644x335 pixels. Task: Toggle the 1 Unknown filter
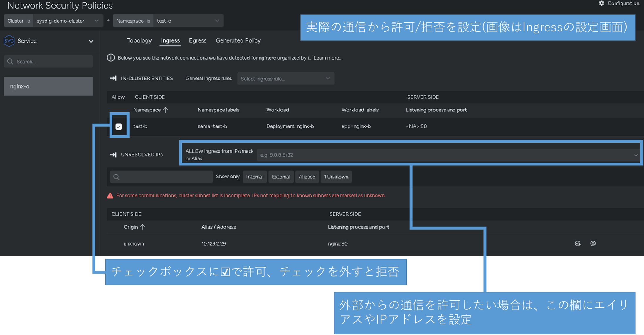[336, 177]
